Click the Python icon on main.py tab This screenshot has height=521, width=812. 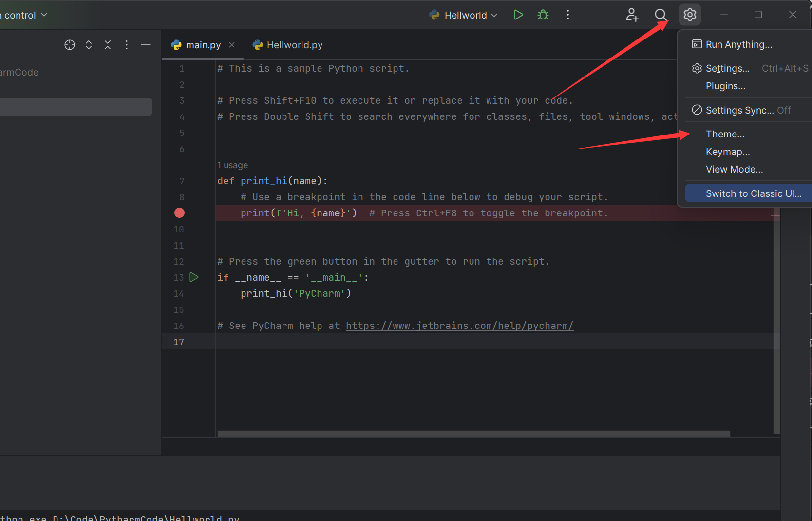(176, 45)
